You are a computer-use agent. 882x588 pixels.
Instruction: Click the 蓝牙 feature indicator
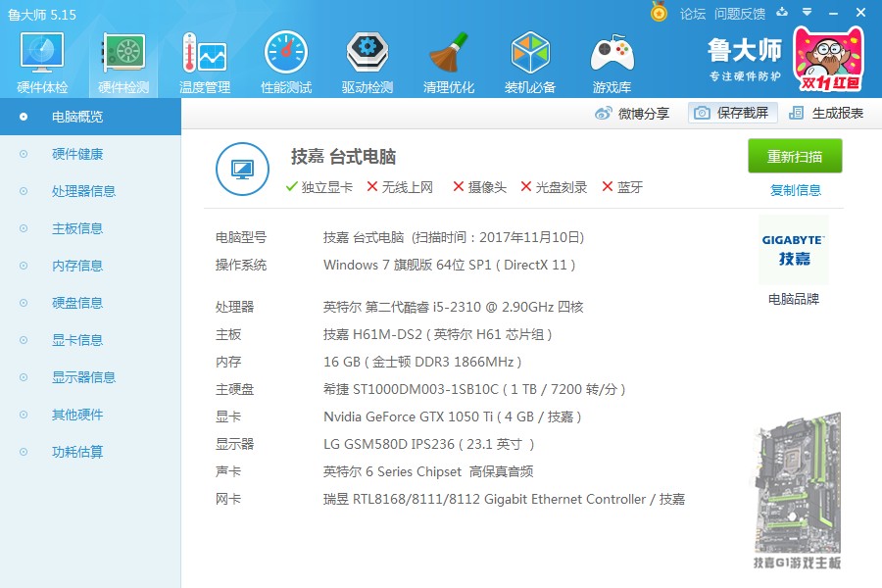[x=622, y=187]
